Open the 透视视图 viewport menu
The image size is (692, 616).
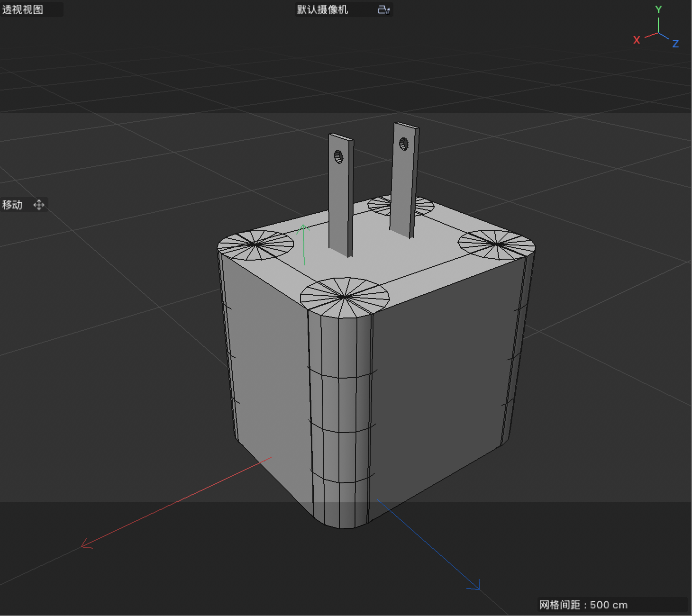[x=21, y=9]
